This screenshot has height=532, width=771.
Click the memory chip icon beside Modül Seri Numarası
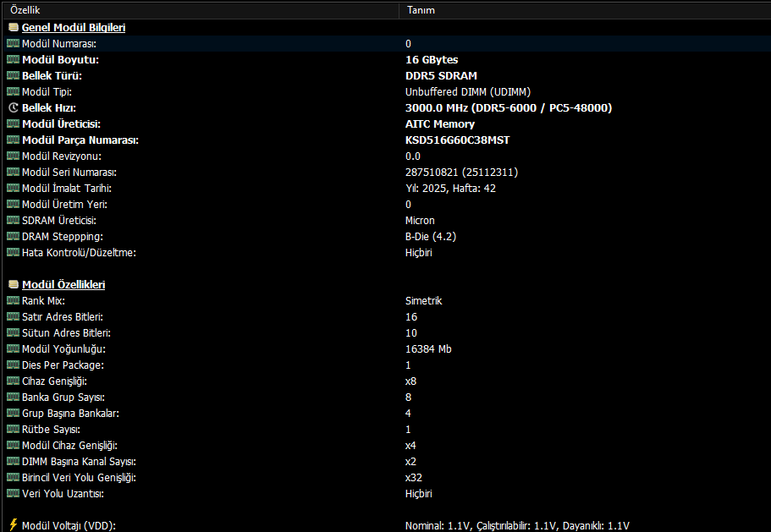click(x=14, y=172)
